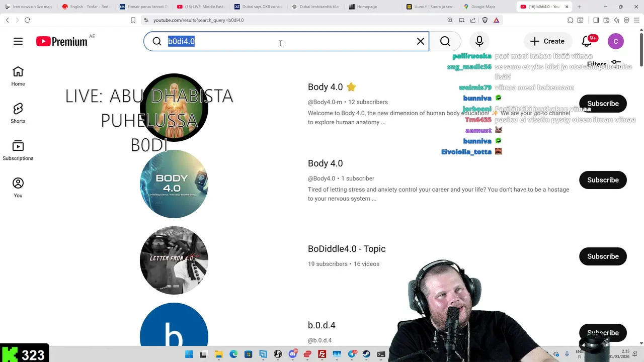
Task: Open Brave Shields lion icon
Action: [485, 20]
